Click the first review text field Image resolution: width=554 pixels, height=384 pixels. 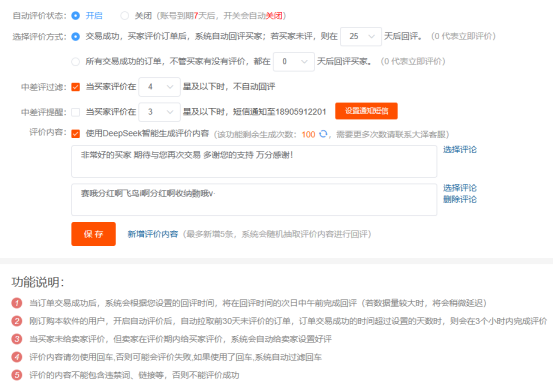254,161
